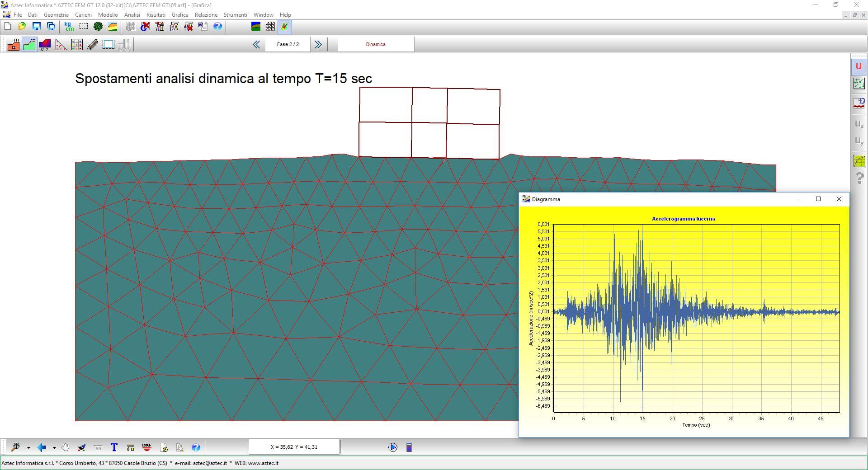This screenshot has width=868, height=470.
Task: Go to the previous phase arrow
Action: pos(256,44)
